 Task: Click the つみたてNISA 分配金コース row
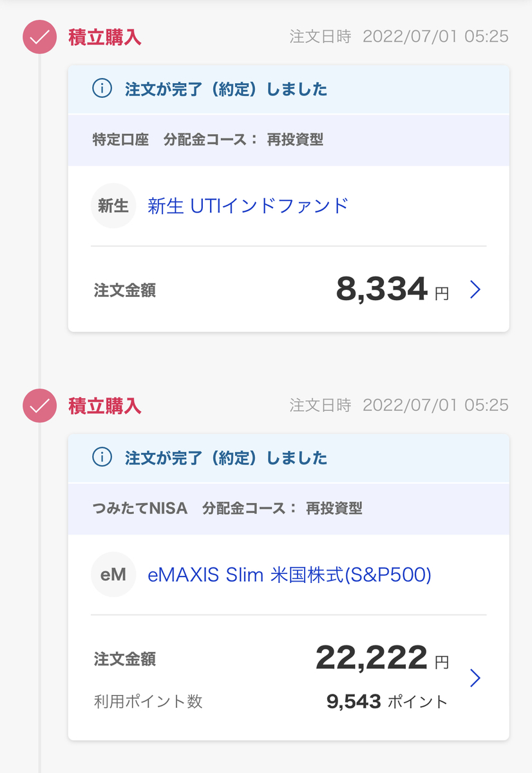(289, 509)
